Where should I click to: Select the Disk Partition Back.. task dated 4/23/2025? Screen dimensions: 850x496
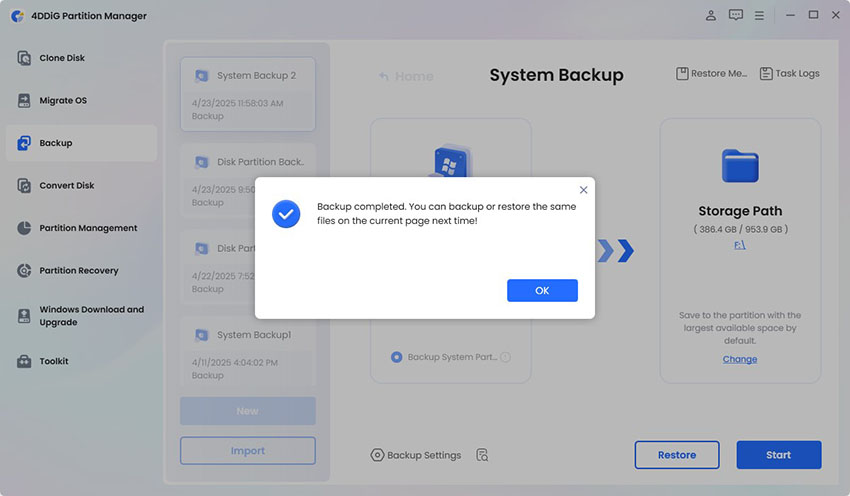coord(248,181)
